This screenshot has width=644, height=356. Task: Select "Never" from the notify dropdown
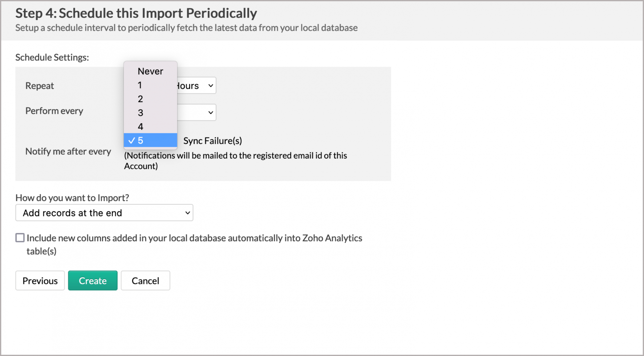pos(150,71)
